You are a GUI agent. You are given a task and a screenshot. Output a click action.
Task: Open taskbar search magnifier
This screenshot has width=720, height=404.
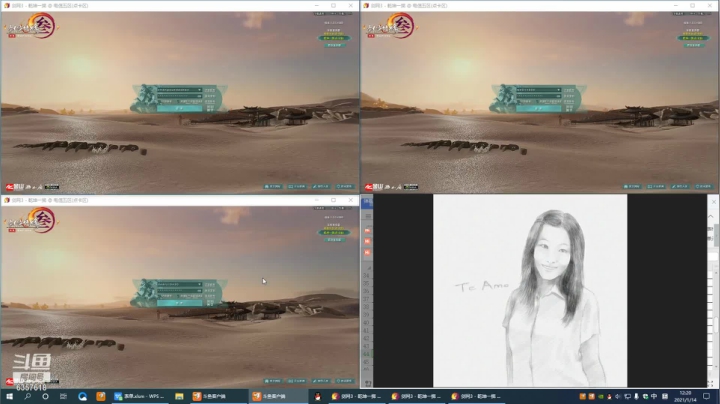pyautogui.click(x=28, y=396)
